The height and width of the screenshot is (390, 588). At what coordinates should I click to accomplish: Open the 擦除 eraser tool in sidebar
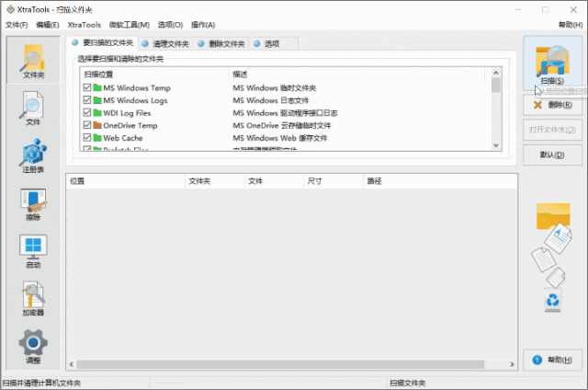click(x=33, y=204)
